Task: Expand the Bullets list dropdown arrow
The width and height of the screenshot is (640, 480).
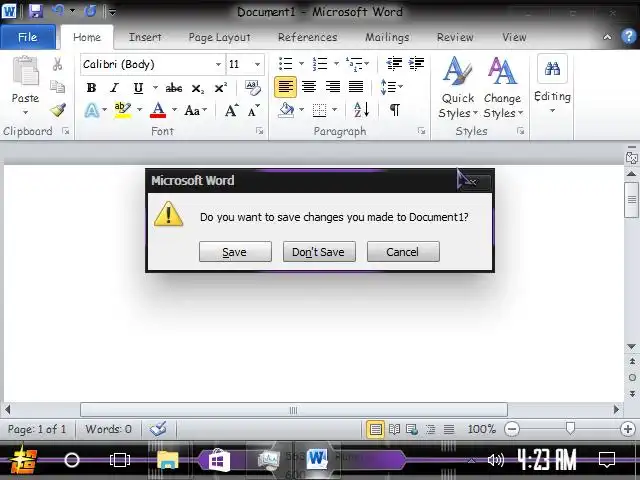Action: (x=302, y=64)
